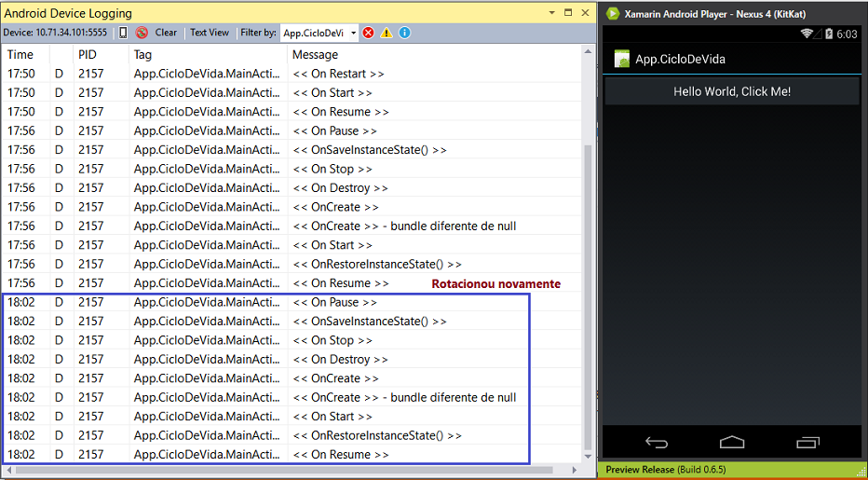Select the 17:56 '<< On Stop >>' message

click(x=332, y=169)
